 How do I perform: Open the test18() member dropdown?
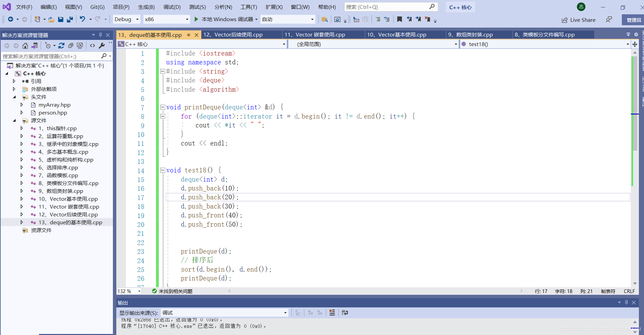coord(545,44)
